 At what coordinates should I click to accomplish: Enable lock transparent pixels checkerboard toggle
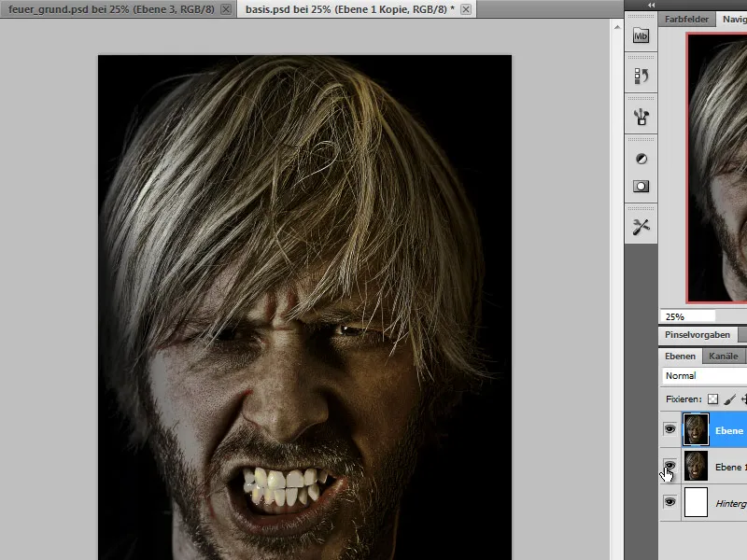tap(713, 399)
